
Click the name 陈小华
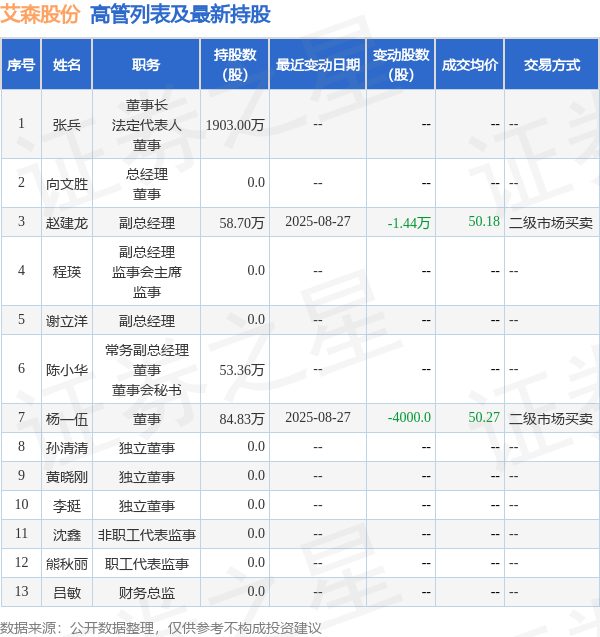point(67,370)
